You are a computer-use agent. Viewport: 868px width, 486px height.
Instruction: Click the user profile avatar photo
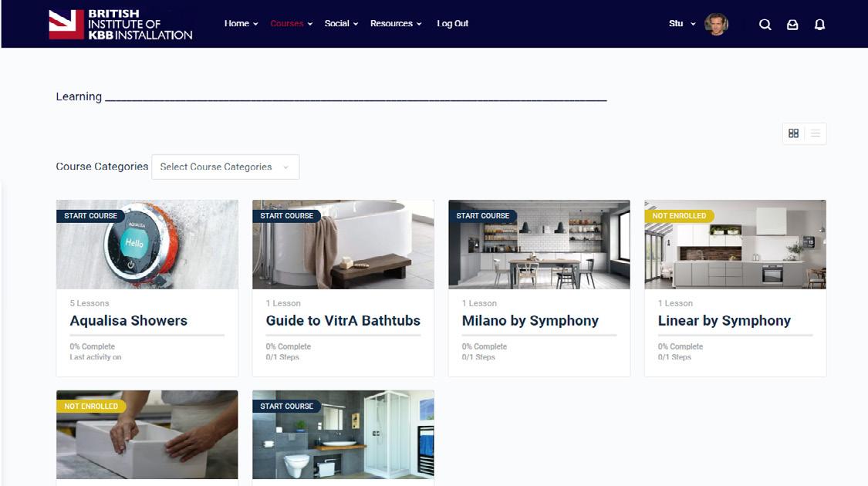(x=716, y=24)
